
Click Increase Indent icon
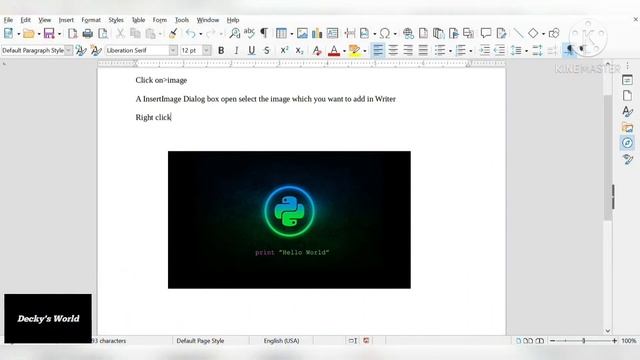pos(484,50)
